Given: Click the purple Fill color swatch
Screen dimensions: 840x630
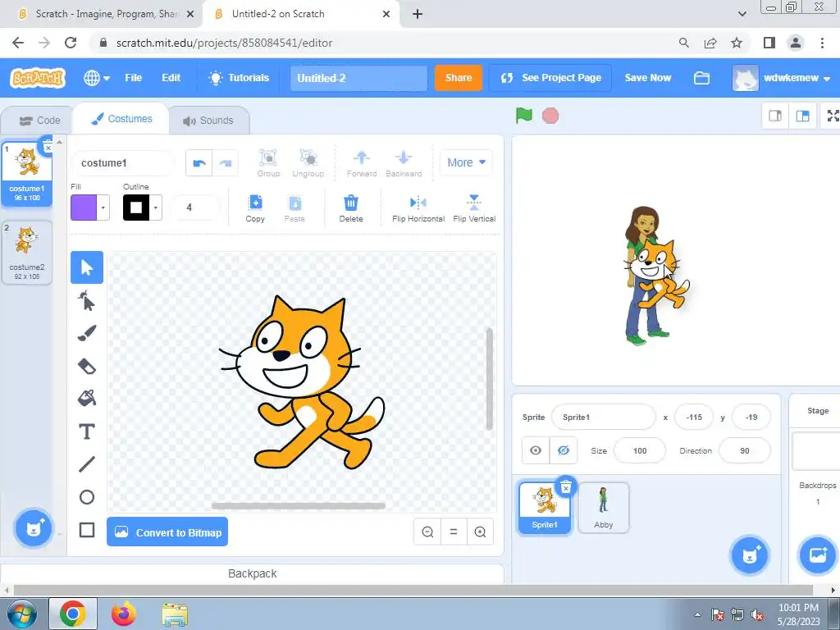Looking at the screenshot, I should 84,208.
